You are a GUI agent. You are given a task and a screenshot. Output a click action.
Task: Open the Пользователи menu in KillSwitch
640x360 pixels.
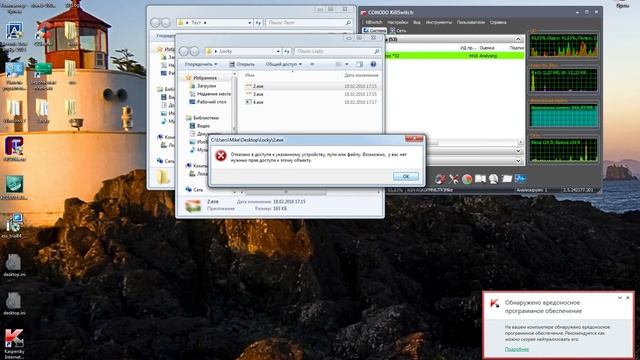[471, 22]
